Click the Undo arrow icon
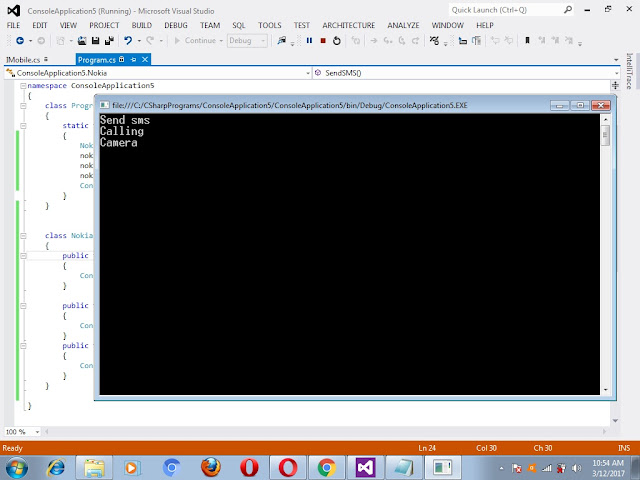This screenshot has width=640, height=480. pyautogui.click(x=128, y=40)
